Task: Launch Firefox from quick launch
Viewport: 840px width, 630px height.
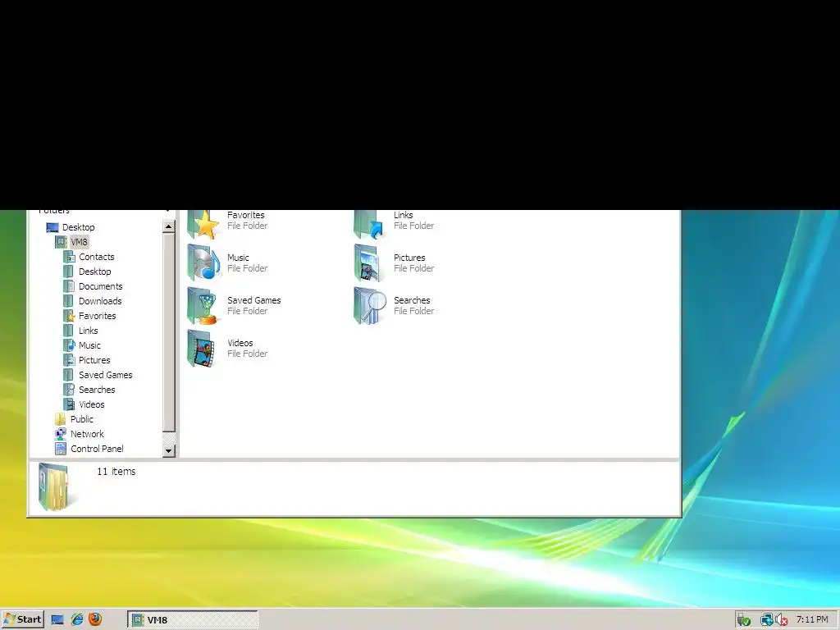Action: (x=95, y=619)
